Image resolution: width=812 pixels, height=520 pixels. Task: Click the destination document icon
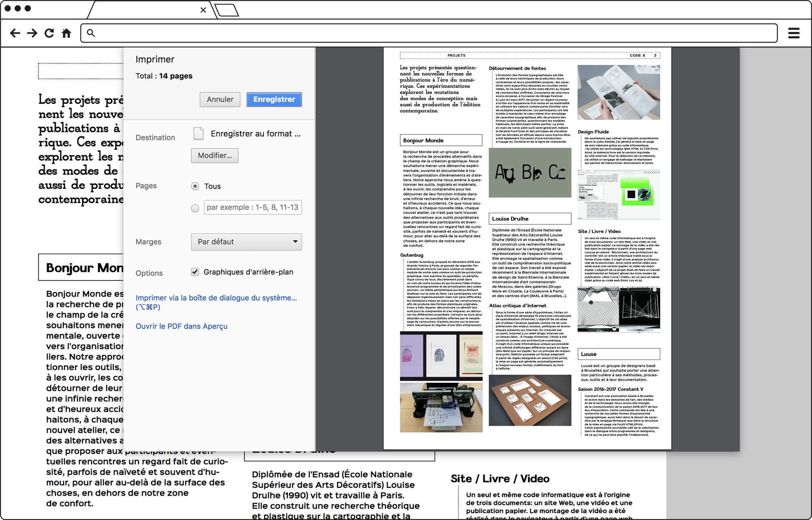[x=198, y=133]
